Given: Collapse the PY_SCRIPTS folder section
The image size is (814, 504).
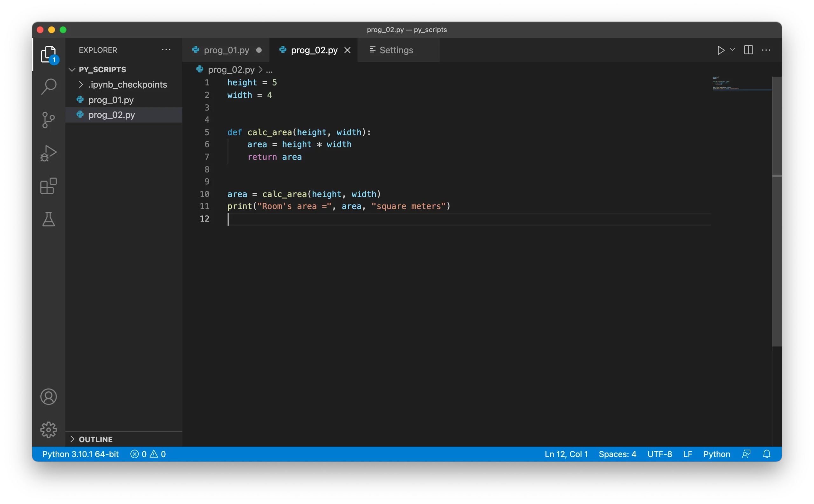Looking at the screenshot, I should (x=72, y=70).
